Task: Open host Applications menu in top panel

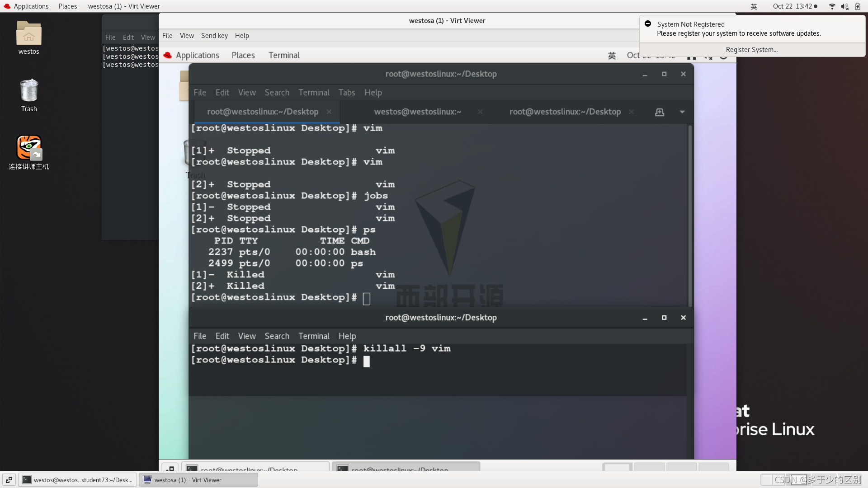Action: [x=31, y=6]
